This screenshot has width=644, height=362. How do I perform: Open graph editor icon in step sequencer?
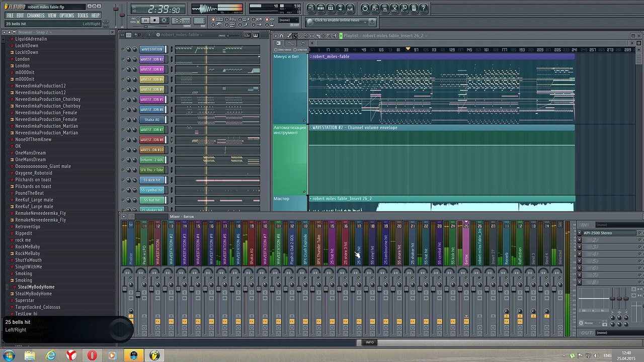coord(247,35)
